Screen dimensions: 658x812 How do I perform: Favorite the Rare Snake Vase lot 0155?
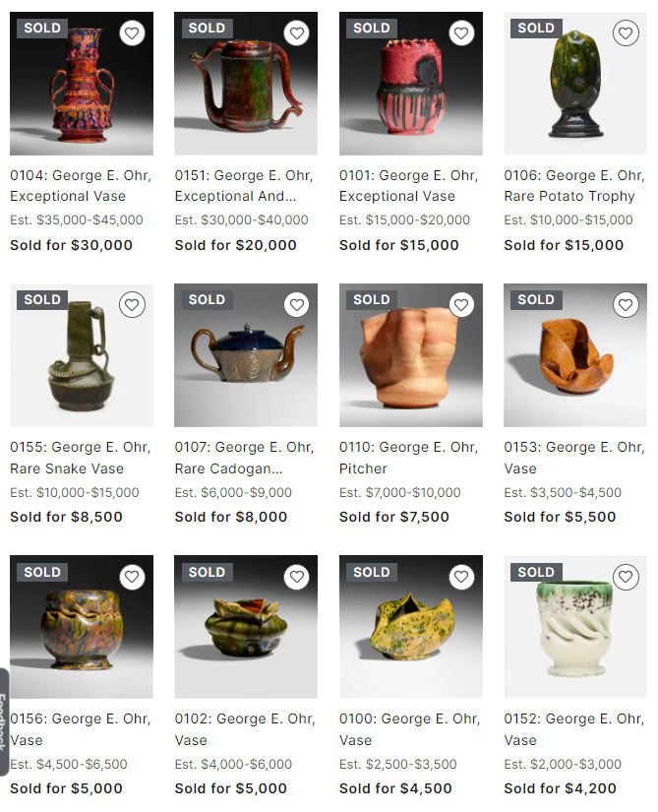[132, 305]
